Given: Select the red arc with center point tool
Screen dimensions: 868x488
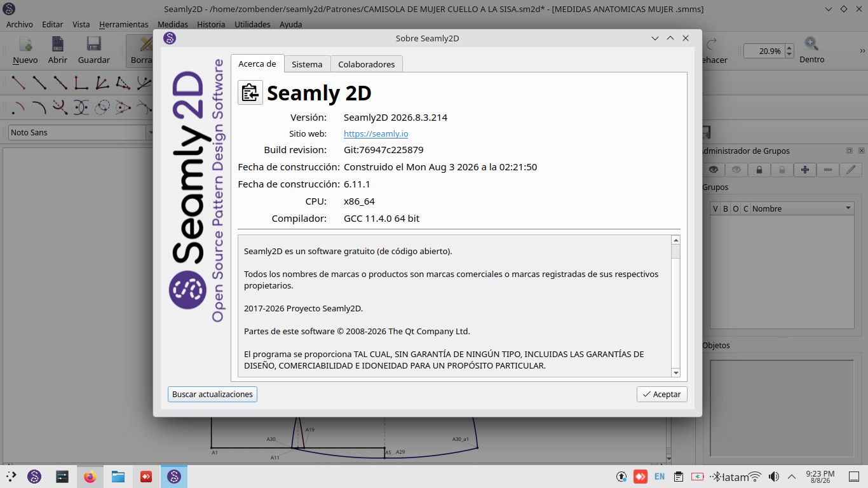Looking at the screenshot, I should [18, 107].
